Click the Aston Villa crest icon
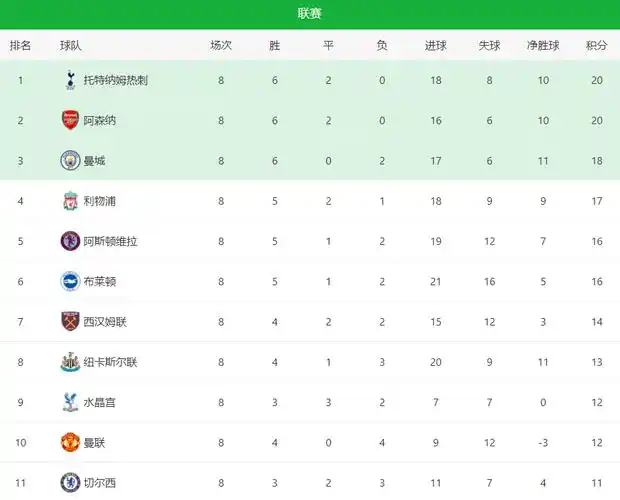Screen dimensions: 620x500 pyautogui.click(x=69, y=241)
